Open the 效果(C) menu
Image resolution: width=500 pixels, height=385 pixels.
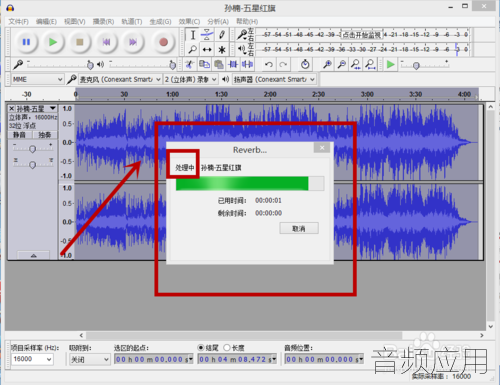pos(189,22)
